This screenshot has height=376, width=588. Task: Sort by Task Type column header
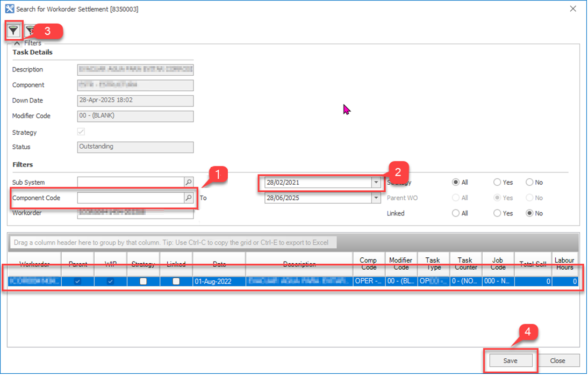point(433,264)
